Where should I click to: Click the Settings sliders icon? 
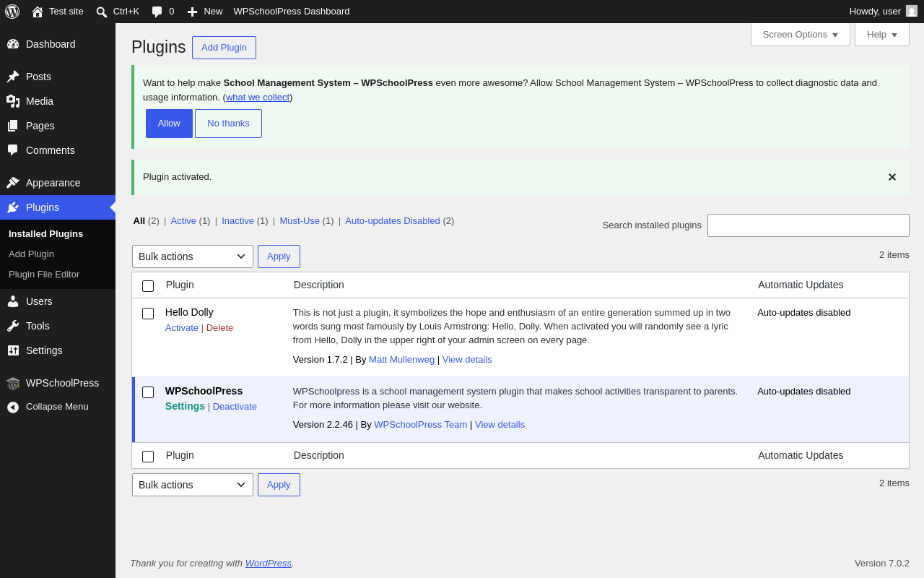point(13,350)
